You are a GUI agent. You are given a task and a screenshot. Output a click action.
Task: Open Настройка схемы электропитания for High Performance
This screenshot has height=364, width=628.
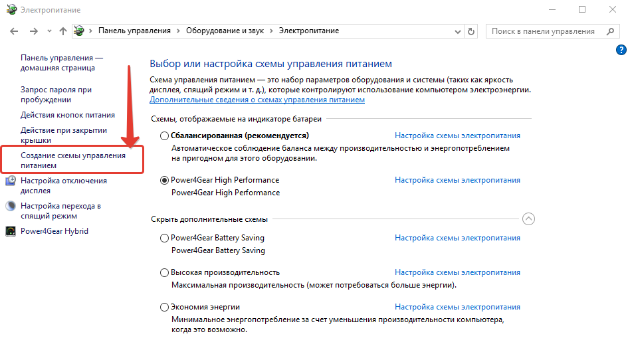[x=457, y=180]
